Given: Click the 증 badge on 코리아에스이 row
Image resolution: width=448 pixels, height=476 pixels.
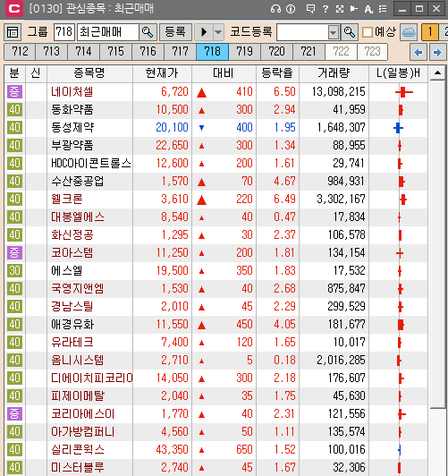Looking at the screenshot, I should [14, 413].
